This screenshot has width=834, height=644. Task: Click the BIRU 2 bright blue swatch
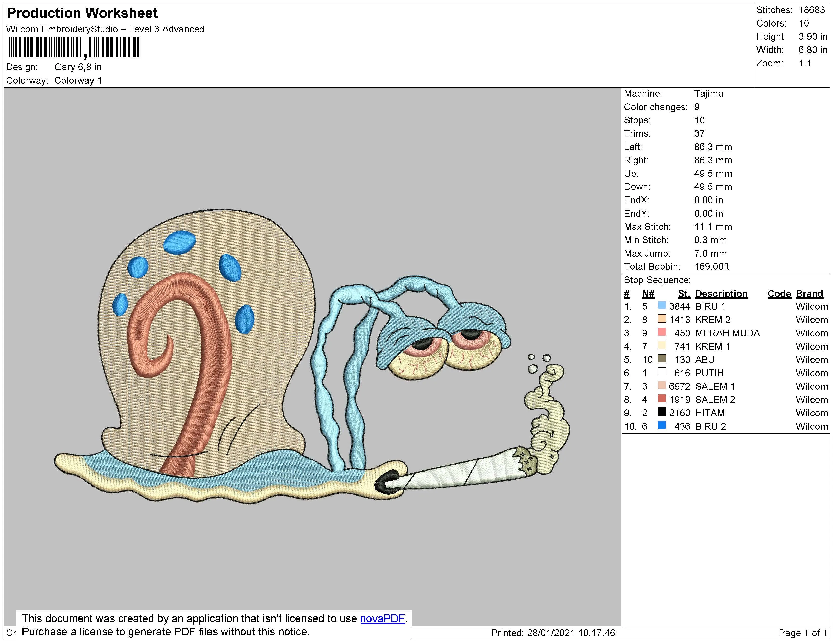click(x=662, y=425)
